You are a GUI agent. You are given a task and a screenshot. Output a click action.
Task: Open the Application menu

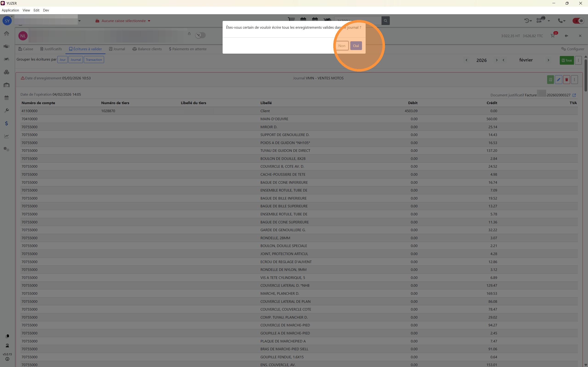pyautogui.click(x=10, y=10)
